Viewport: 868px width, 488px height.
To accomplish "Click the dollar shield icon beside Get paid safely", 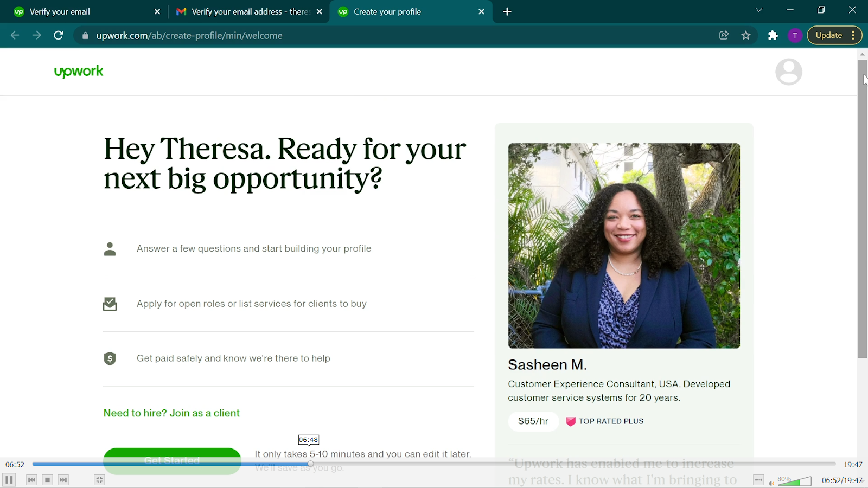I will (110, 358).
